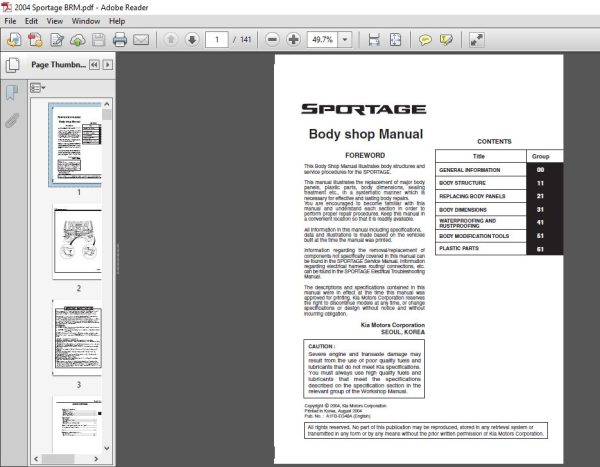Open the File menu
Viewport: 600px width, 467px height.
coord(10,21)
